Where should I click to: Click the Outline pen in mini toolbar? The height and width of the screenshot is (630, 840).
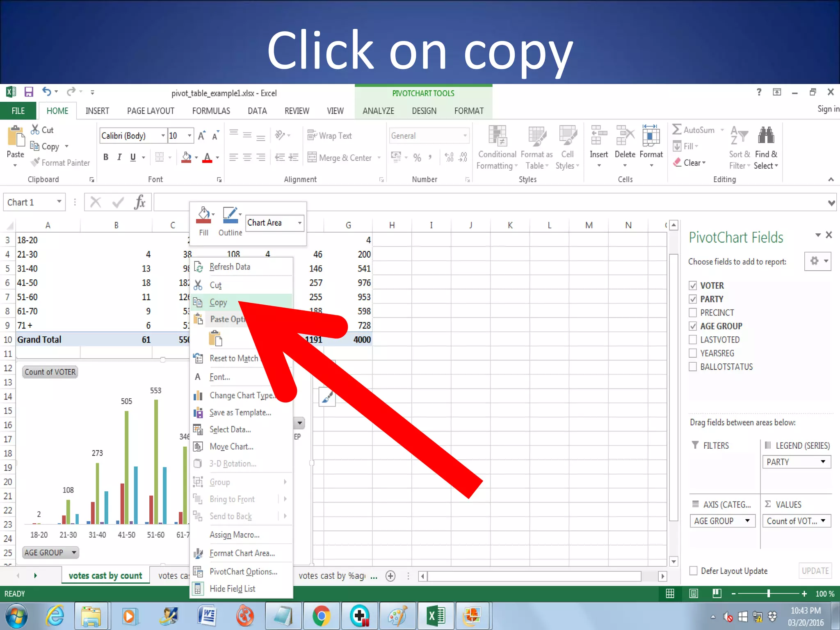coord(230,215)
